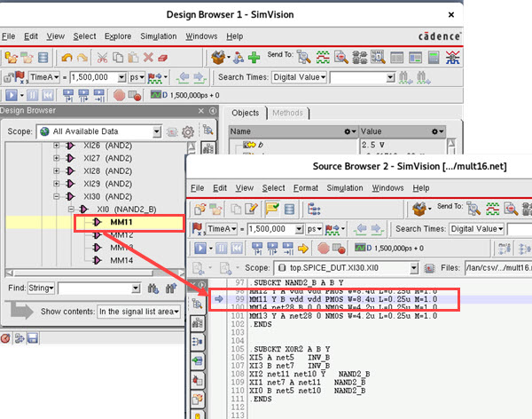The image size is (532, 419).
Task: Click the red X delete icon
Action: pos(148,58)
